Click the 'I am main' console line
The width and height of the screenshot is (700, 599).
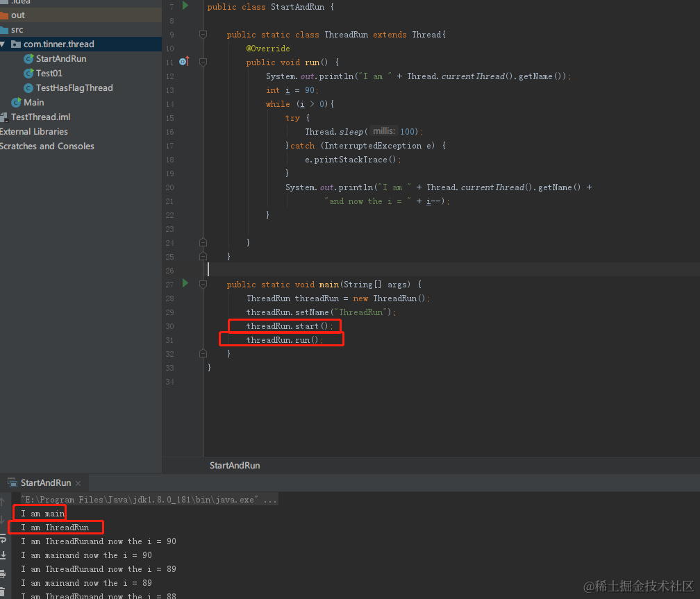43,514
